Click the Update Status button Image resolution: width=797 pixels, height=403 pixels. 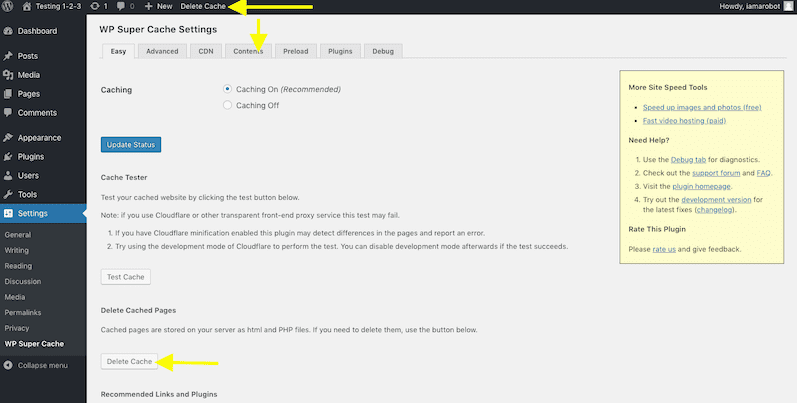(x=131, y=145)
